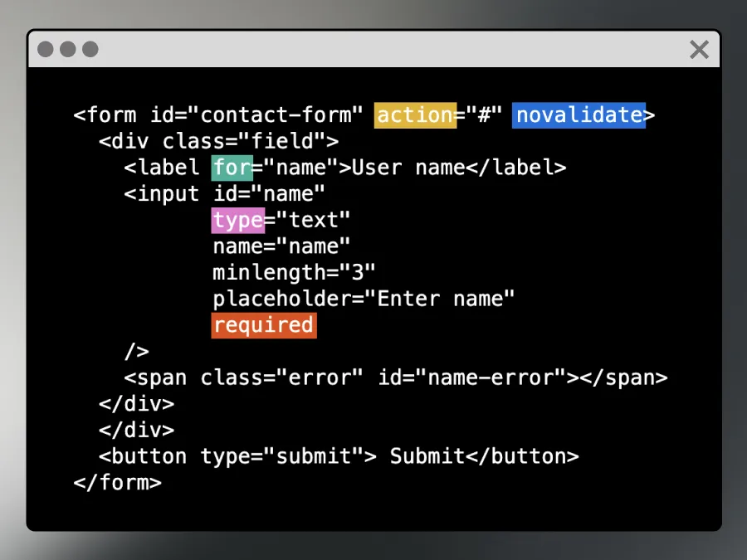Click the name="name" attribute line
Screen dimensions: 747x560
[x=281, y=246]
